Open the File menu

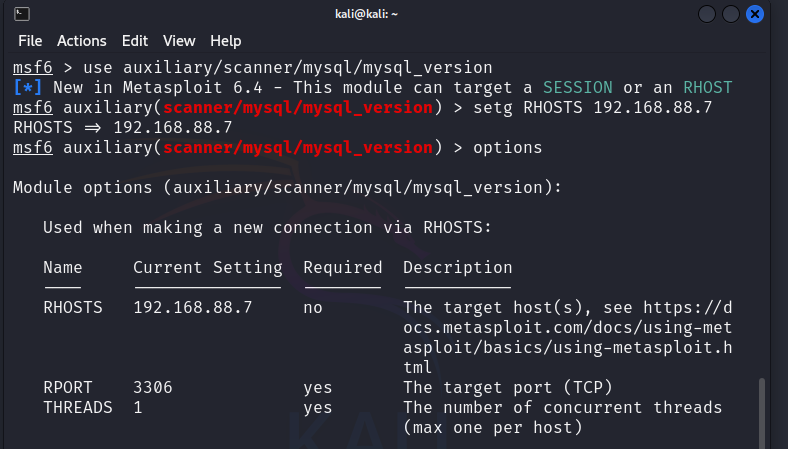click(x=30, y=41)
